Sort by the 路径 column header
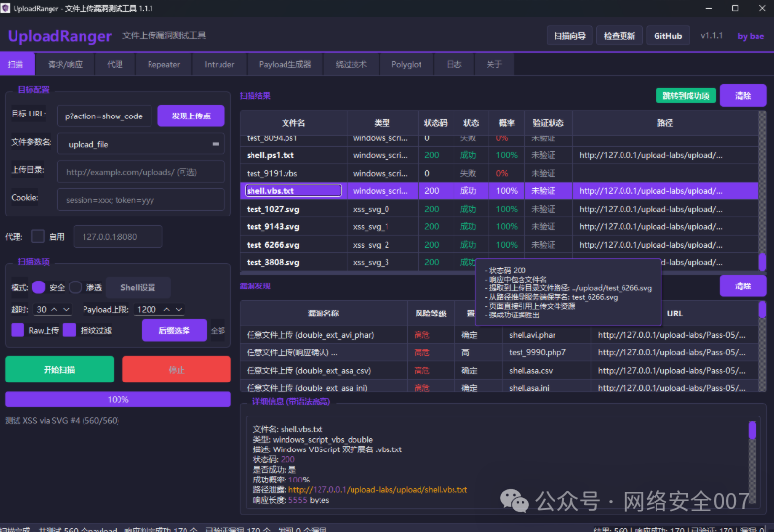This screenshot has height=532, width=774. click(x=665, y=123)
